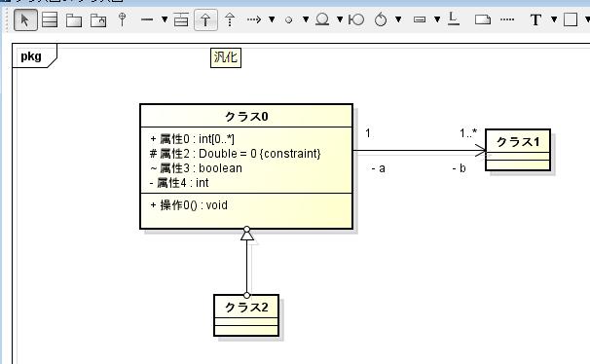
Task: Select attribute 属性0 : int[0..*]
Action: (x=192, y=139)
